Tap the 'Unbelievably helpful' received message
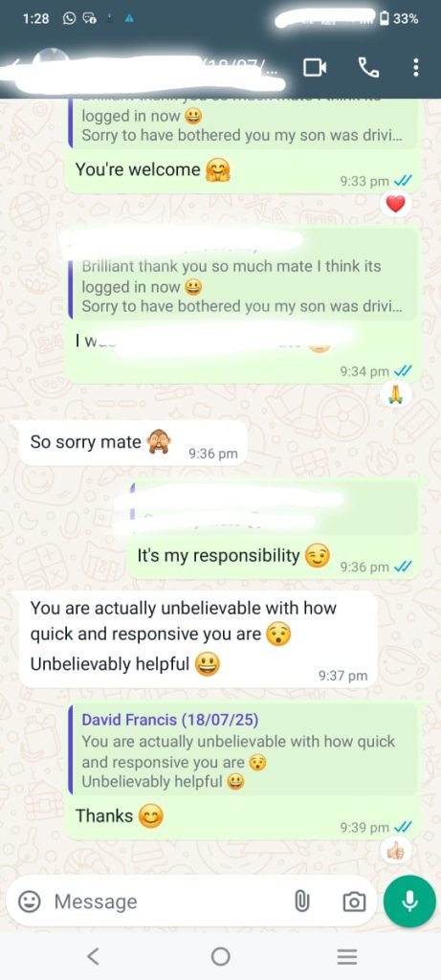This screenshot has height=980, width=441. coord(199,639)
